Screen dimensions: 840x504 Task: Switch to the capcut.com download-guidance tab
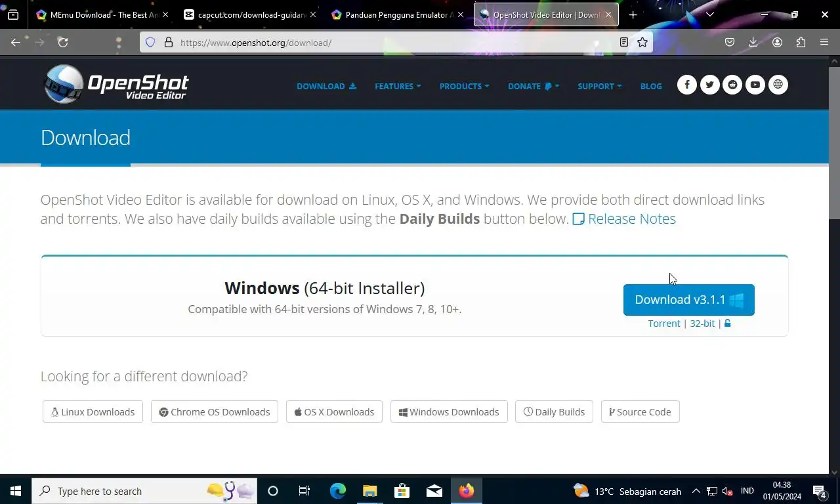point(250,14)
